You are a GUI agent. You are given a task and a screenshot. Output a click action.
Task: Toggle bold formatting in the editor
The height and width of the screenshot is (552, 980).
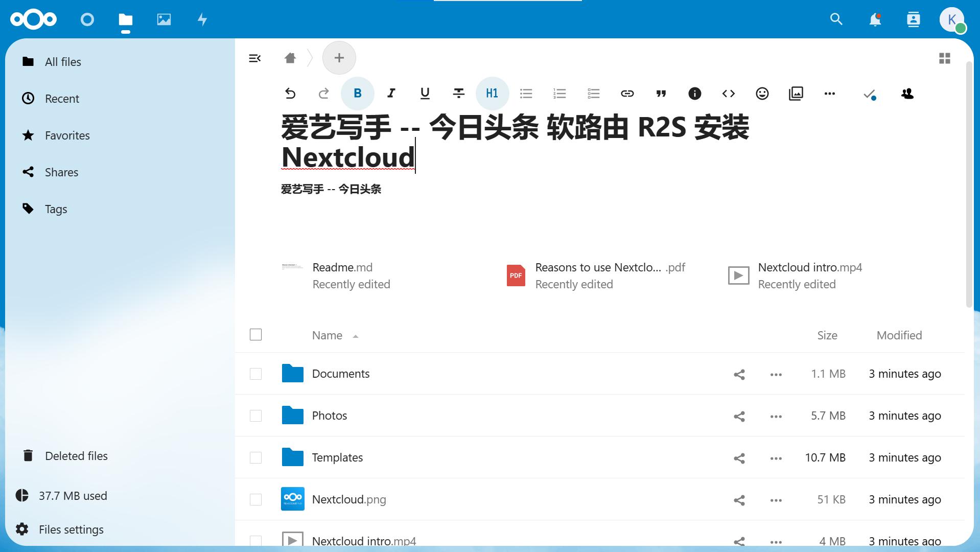pyautogui.click(x=357, y=94)
